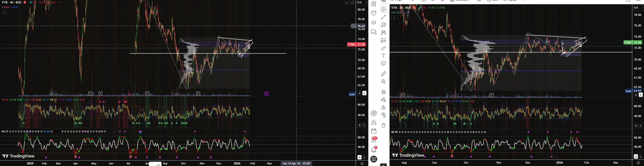The image size is (644, 166).
Task: Click the earnings E marker near Feb
Action: [266, 94]
